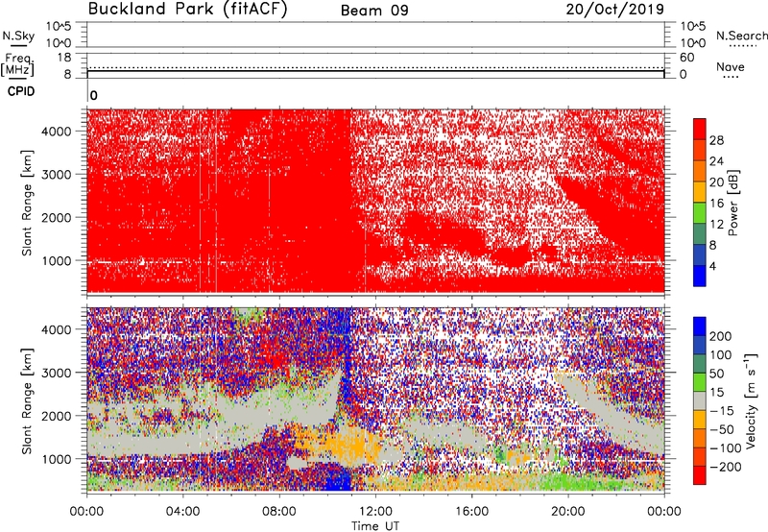Pick the blue top of the velocity colorbar
The height and width of the screenshot is (532, 768).
(700, 326)
